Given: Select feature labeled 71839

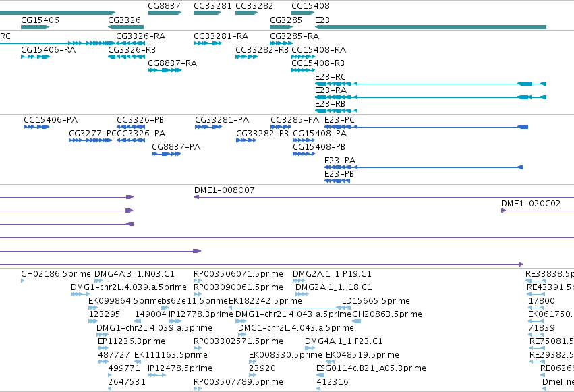Looking at the screenshot, I should tap(536, 335).
